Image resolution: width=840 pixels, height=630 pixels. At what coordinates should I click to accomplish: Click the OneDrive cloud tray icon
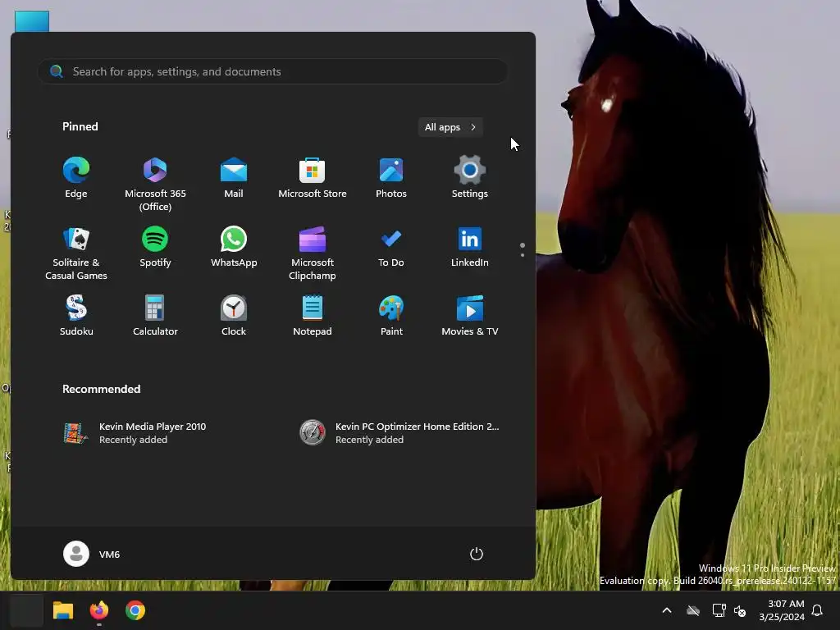pos(693,610)
